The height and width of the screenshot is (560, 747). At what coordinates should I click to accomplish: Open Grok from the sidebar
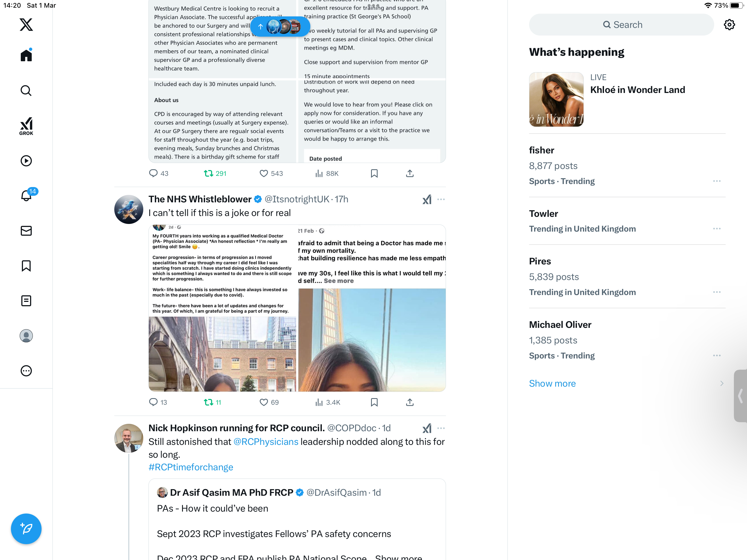[x=26, y=126]
